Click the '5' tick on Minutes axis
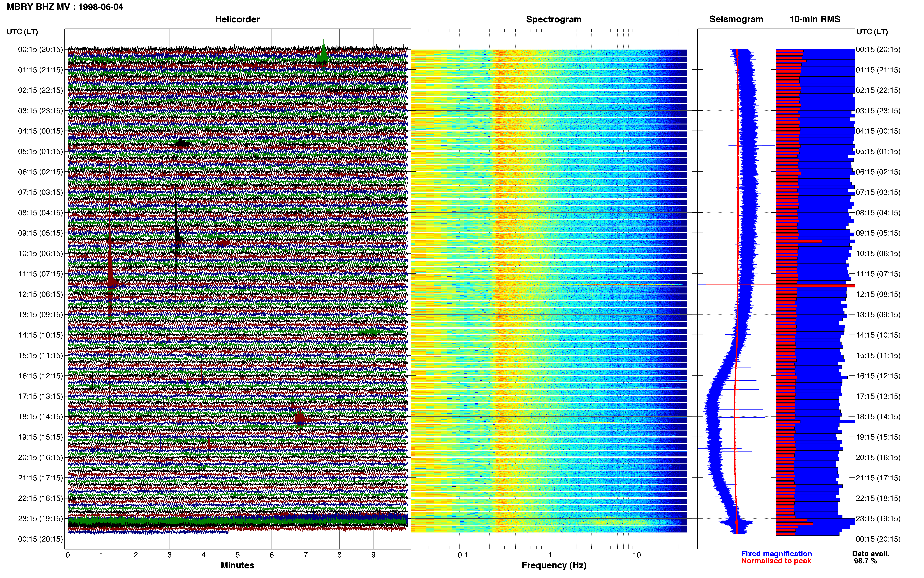Image resolution: width=924 pixels, height=578 pixels. click(237, 555)
